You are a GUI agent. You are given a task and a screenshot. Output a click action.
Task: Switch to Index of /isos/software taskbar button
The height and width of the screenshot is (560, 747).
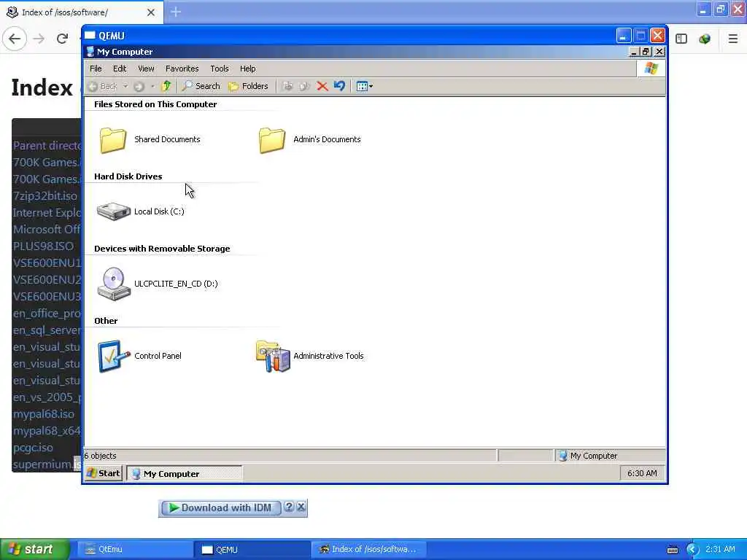(x=368, y=550)
